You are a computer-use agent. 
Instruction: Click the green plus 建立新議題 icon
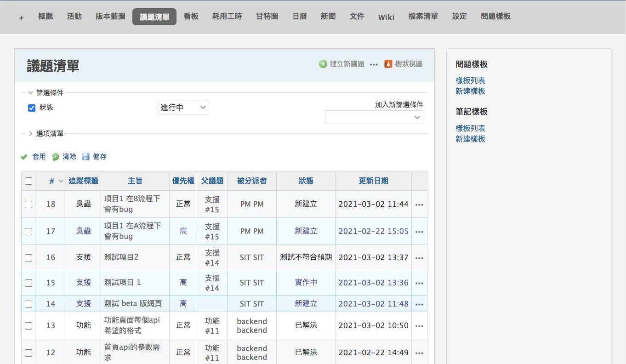323,64
